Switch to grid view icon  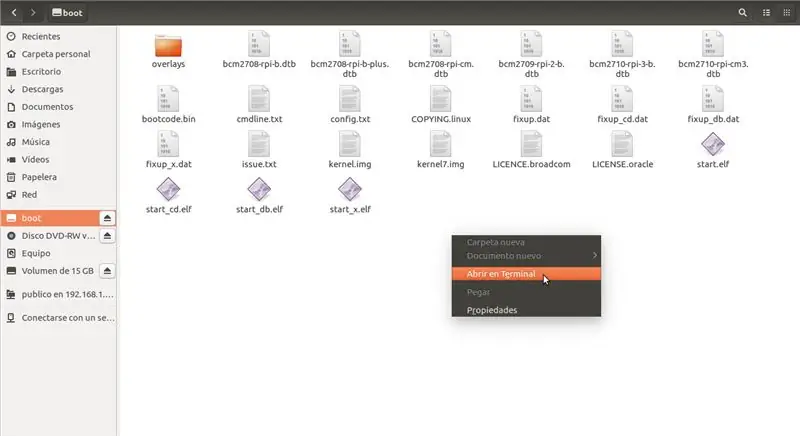click(x=786, y=13)
